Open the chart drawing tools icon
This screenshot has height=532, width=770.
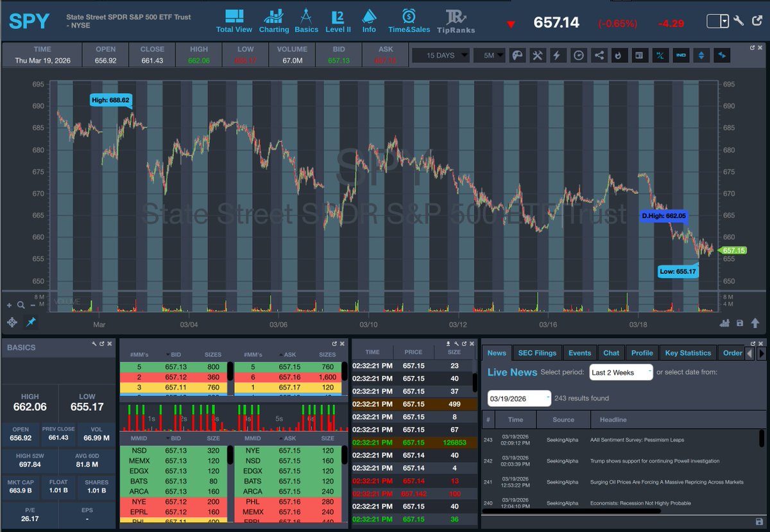[537, 55]
